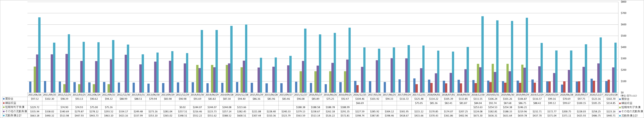
Task: Click the $0.02 table value
Action: point(182,107)
